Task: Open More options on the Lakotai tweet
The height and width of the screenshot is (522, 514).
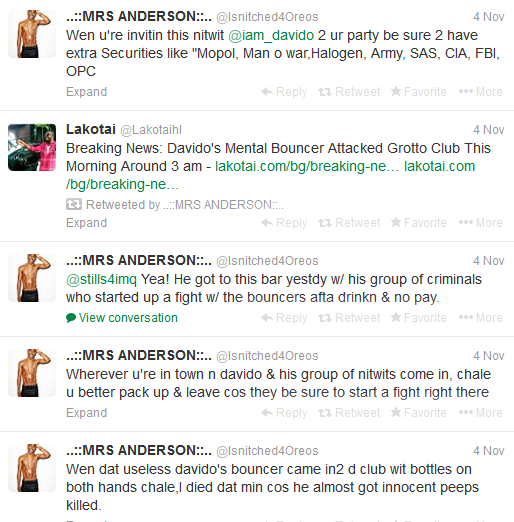Action: tap(480, 223)
